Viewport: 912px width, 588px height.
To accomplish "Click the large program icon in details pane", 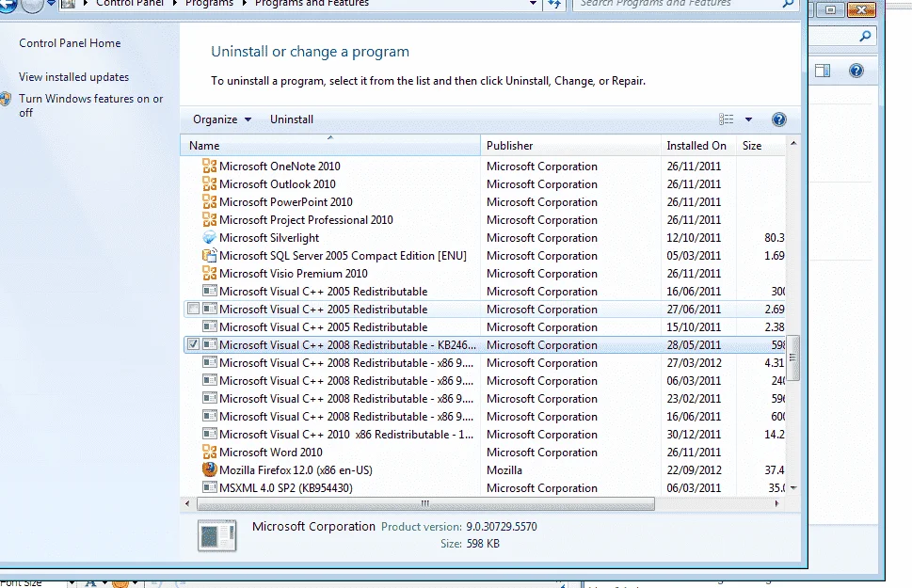I will pos(217,535).
